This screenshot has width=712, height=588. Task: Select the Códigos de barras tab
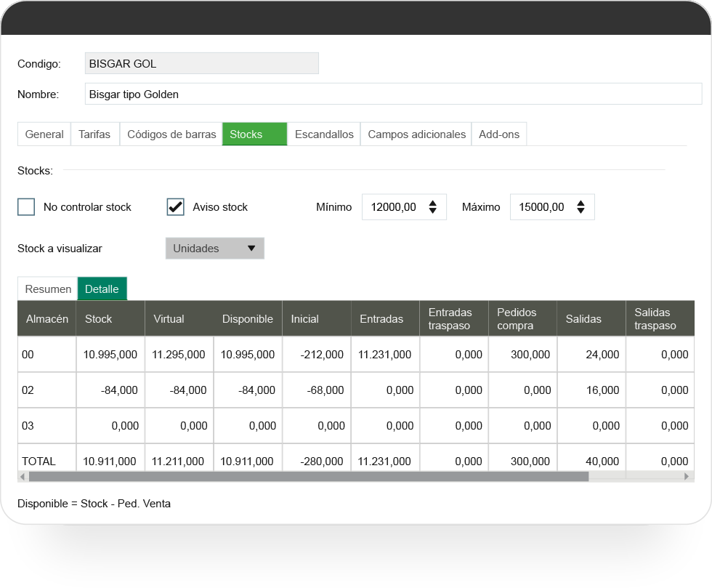pos(171,134)
